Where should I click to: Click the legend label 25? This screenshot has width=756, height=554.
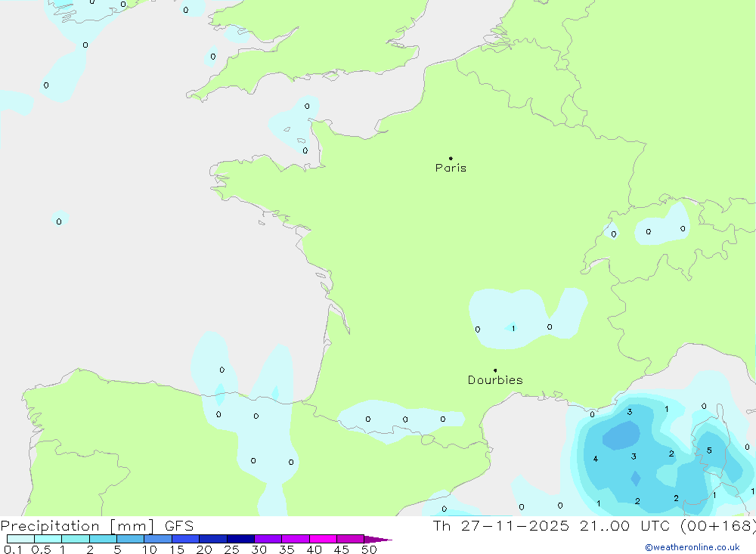(231, 549)
